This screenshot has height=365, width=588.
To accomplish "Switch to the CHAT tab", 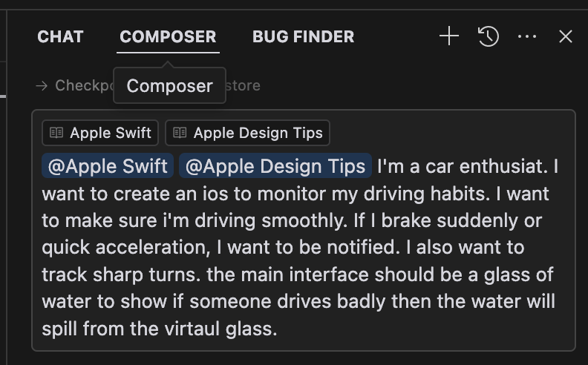I will point(60,36).
